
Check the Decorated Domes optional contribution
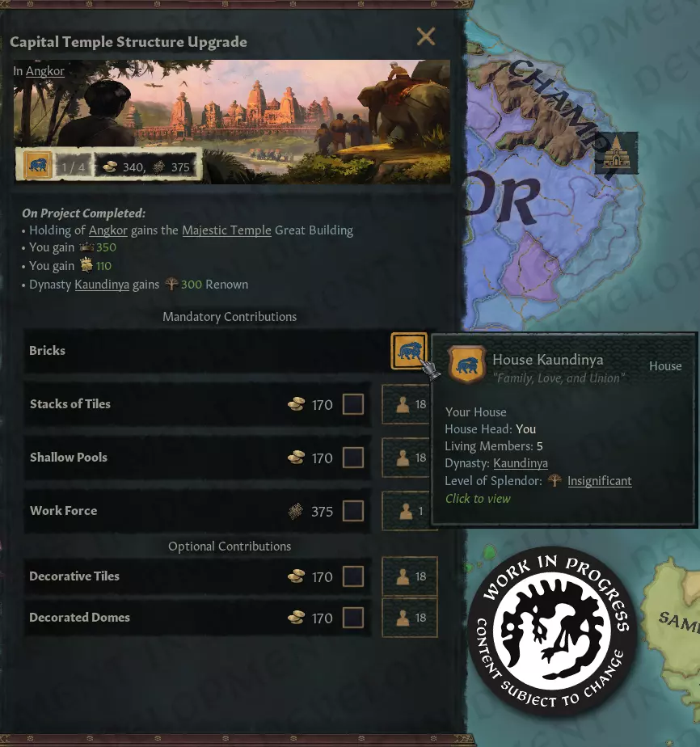click(x=353, y=618)
